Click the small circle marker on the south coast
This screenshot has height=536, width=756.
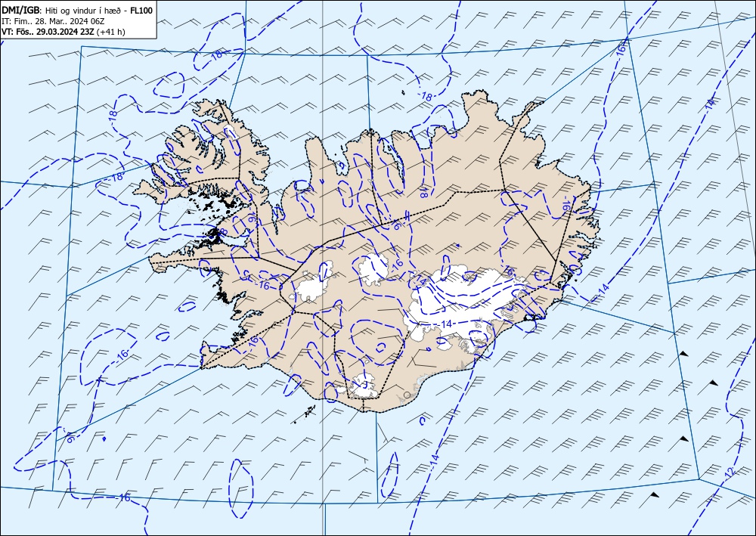[x=407, y=395]
